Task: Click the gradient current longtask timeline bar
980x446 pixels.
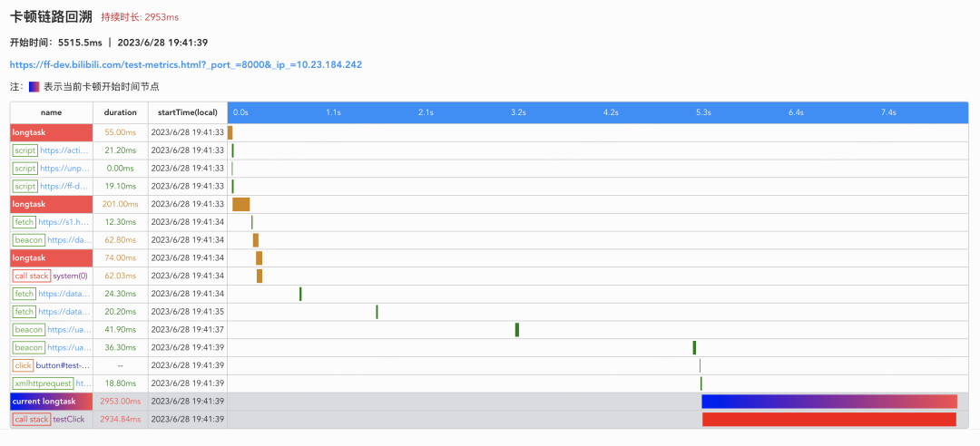Action: 829,402
